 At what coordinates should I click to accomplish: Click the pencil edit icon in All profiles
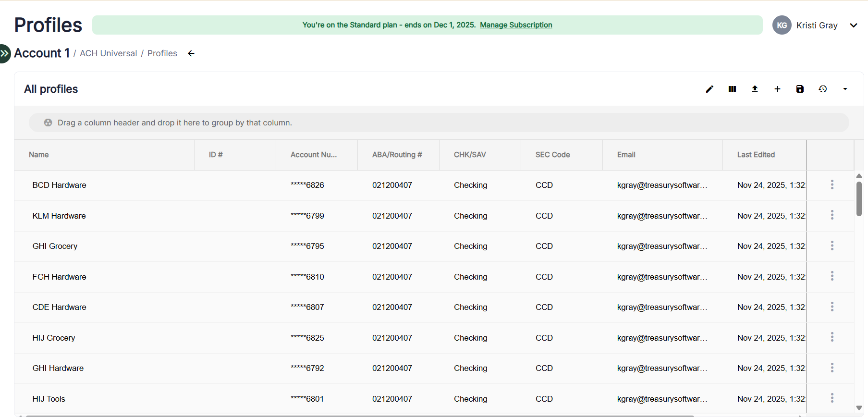pyautogui.click(x=709, y=89)
